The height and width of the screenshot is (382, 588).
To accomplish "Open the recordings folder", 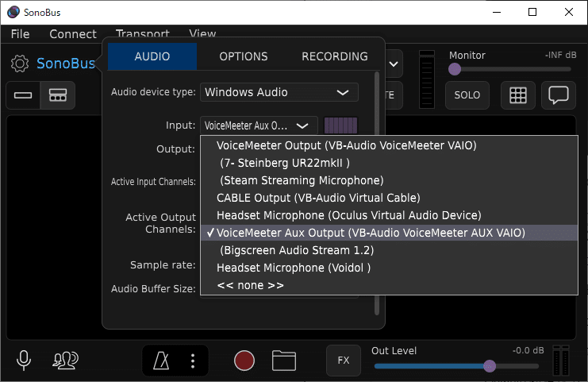I will [x=284, y=361].
